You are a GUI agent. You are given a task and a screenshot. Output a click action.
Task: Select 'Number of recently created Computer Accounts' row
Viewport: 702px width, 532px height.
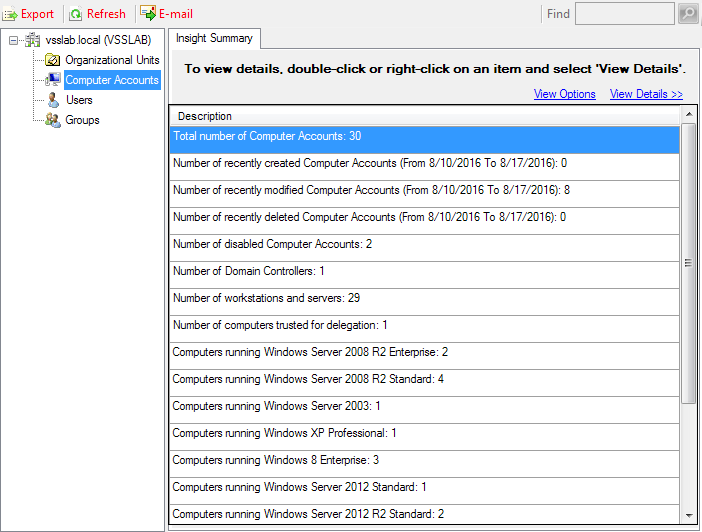(424, 167)
